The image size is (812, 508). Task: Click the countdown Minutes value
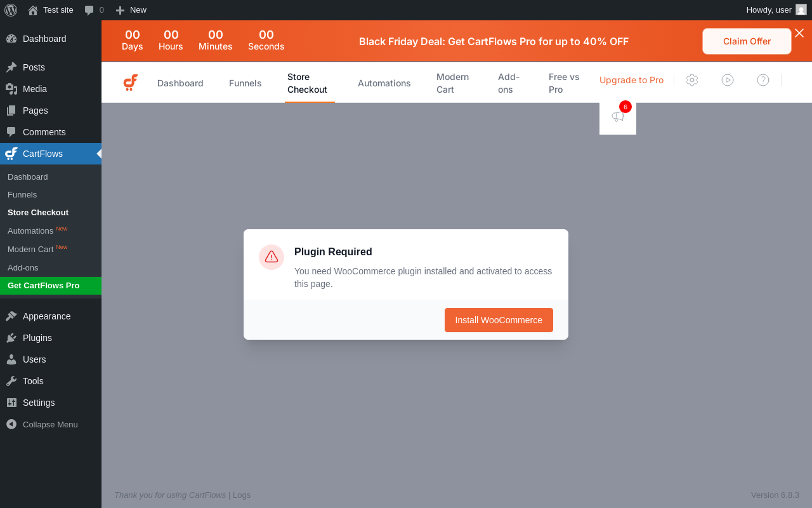(x=216, y=35)
